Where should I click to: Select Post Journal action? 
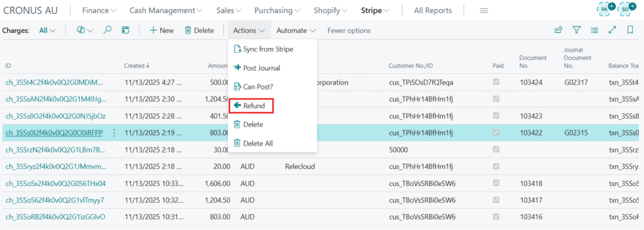tap(272, 68)
